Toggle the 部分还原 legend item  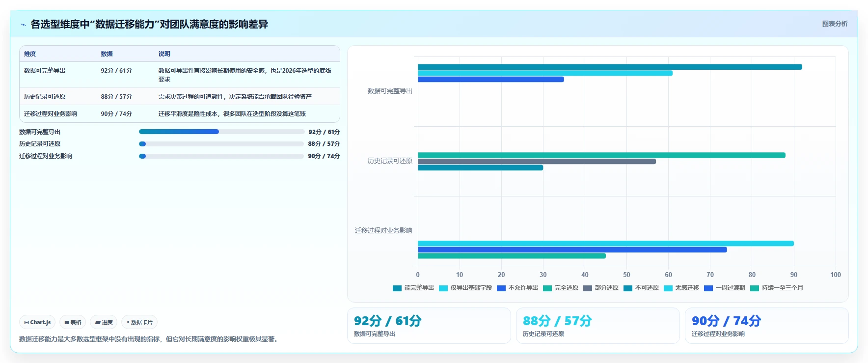coord(601,288)
